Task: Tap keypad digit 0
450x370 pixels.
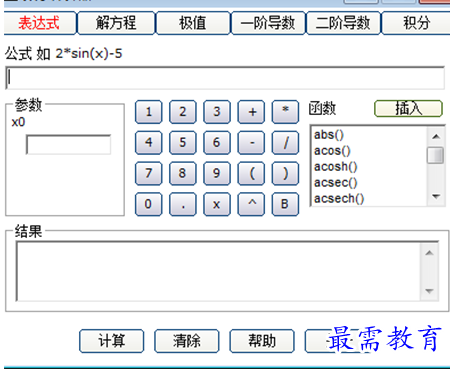Action: click(x=149, y=204)
